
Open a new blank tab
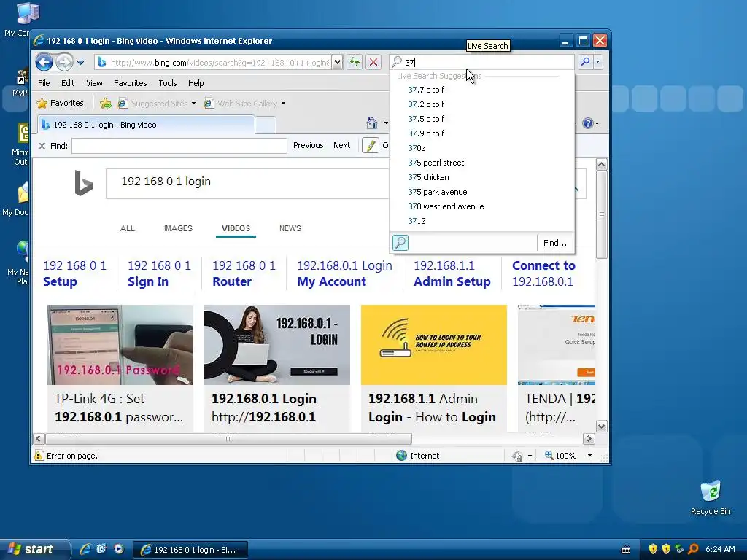tap(266, 125)
